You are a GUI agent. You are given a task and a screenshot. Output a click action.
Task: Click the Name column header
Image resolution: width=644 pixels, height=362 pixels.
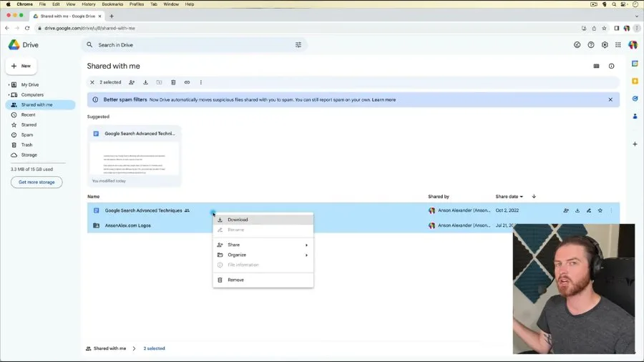click(93, 197)
